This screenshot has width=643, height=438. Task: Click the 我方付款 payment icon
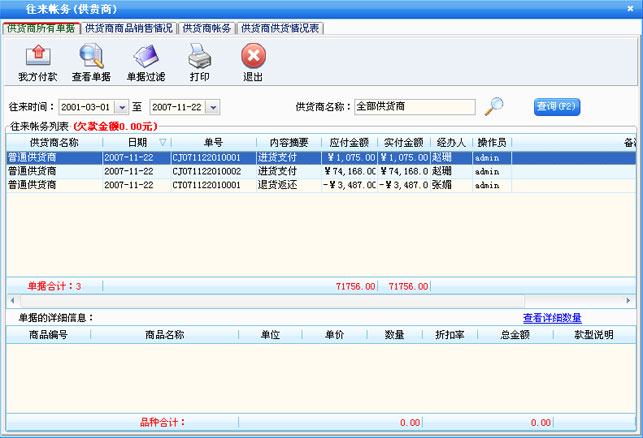point(37,57)
